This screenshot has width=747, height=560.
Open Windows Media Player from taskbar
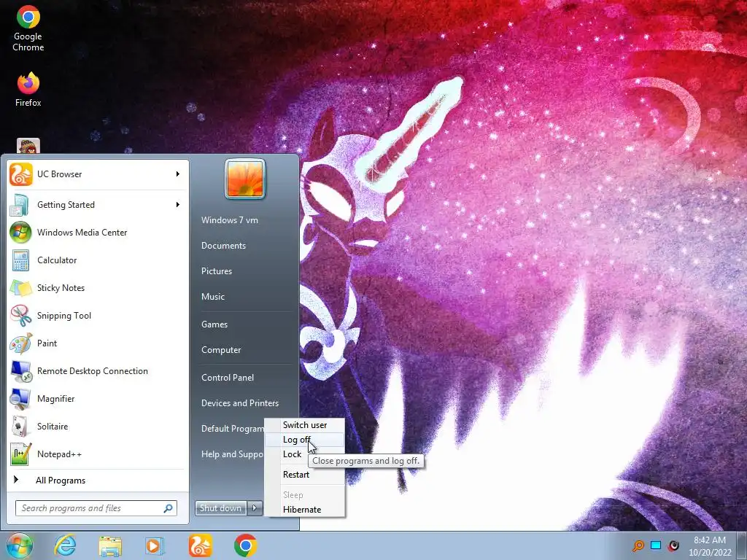tap(155, 545)
